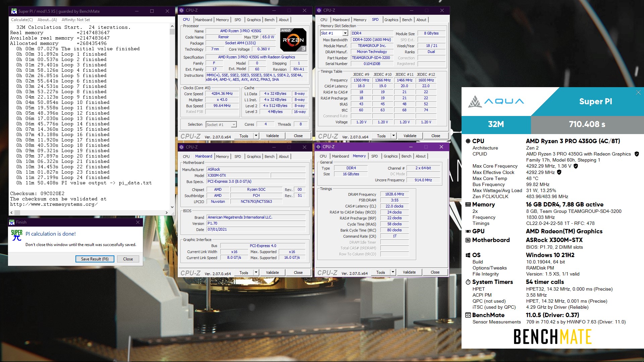Click the Super PI scroll-up arrow
644x362 pixels.
(172, 26)
